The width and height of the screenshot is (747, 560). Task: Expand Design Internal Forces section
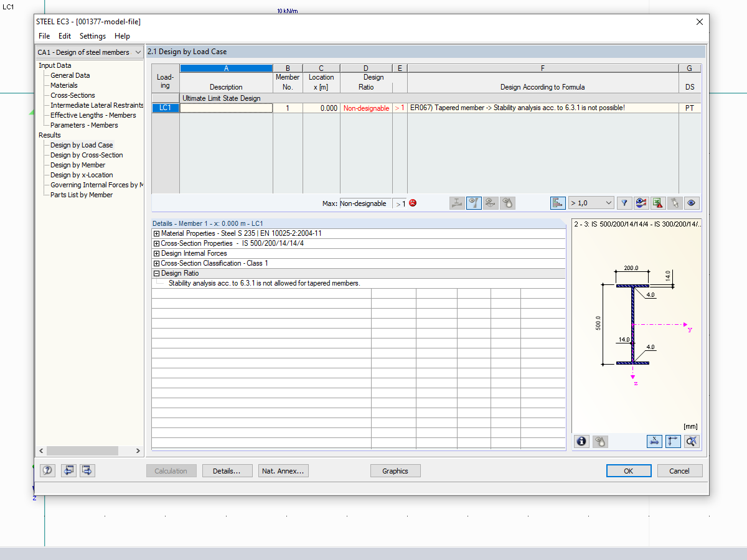(x=156, y=253)
